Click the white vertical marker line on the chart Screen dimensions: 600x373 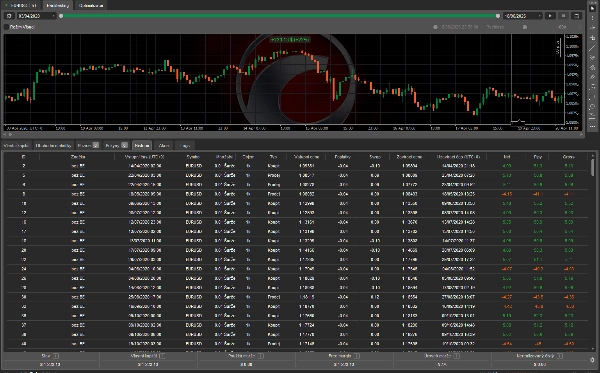pyautogui.click(x=512, y=79)
